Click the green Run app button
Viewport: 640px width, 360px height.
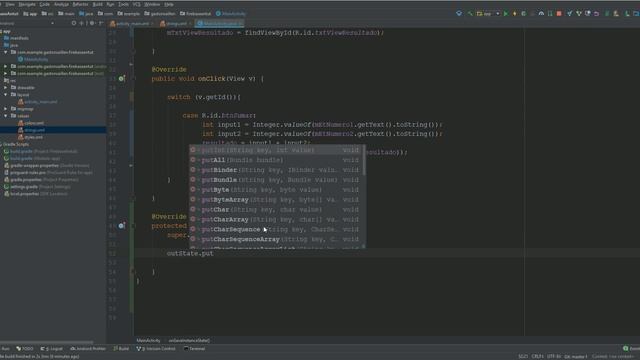(x=506, y=13)
